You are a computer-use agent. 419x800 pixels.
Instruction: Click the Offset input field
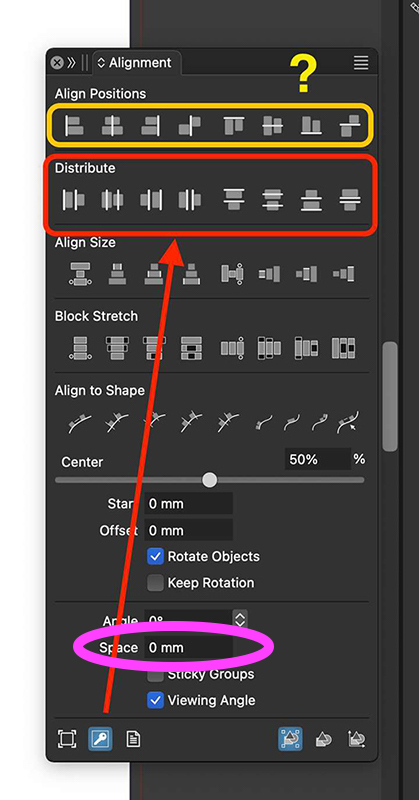tap(188, 530)
